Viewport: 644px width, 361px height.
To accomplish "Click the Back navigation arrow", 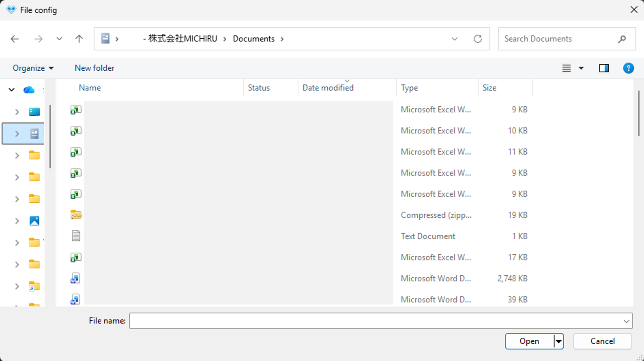I will pos(15,39).
